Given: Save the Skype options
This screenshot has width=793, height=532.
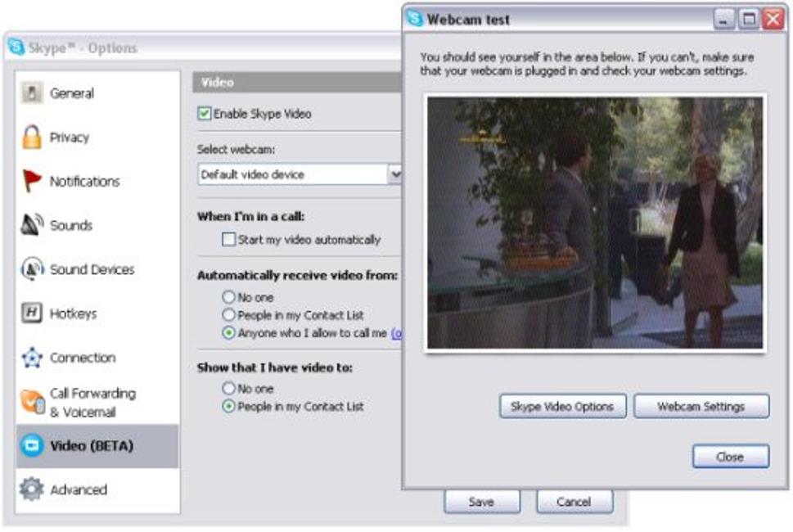Looking at the screenshot, I should pyautogui.click(x=481, y=502).
